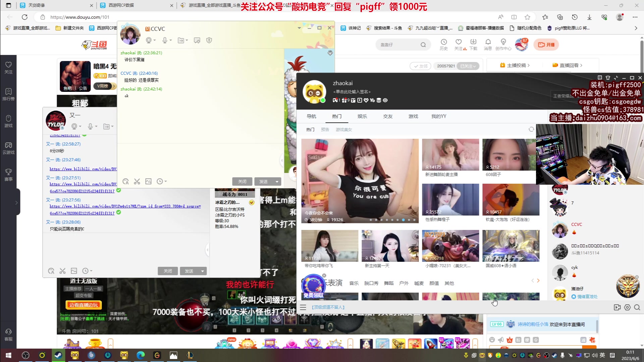Open the 发送 options arrow in CCVC chat
The image size is (644, 362).
[277, 182]
